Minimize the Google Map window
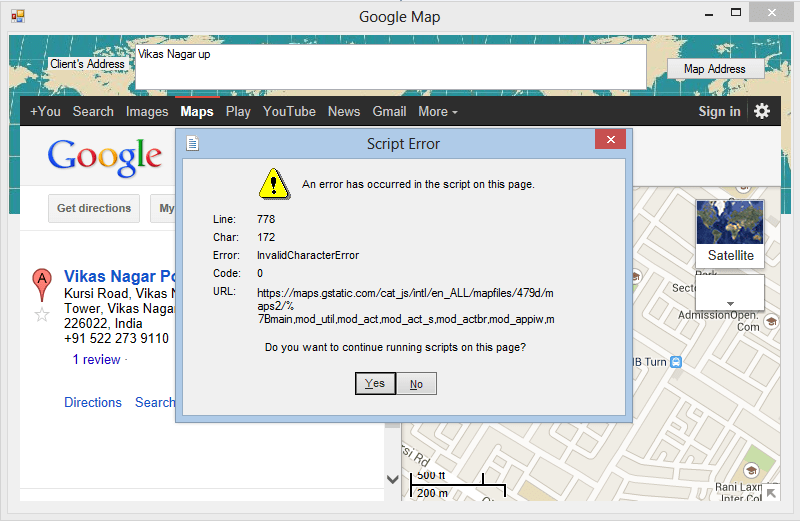 [709, 14]
